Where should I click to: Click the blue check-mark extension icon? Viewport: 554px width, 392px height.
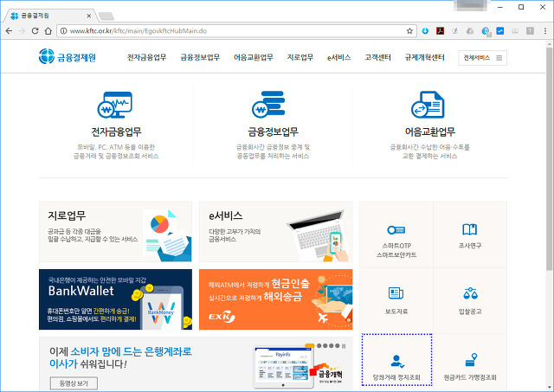click(x=500, y=31)
